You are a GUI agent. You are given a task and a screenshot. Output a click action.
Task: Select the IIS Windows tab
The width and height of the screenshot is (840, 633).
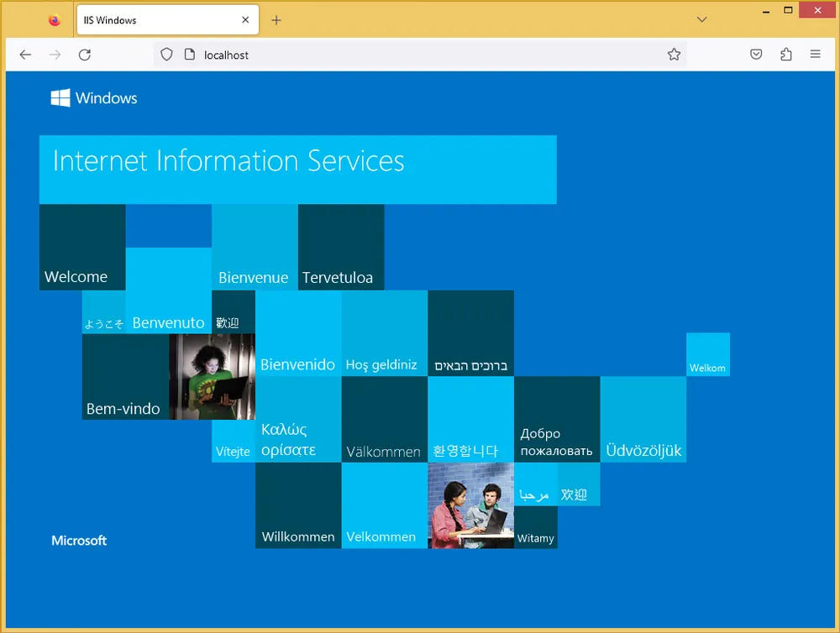pyautogui.click(x=168, y=20)
